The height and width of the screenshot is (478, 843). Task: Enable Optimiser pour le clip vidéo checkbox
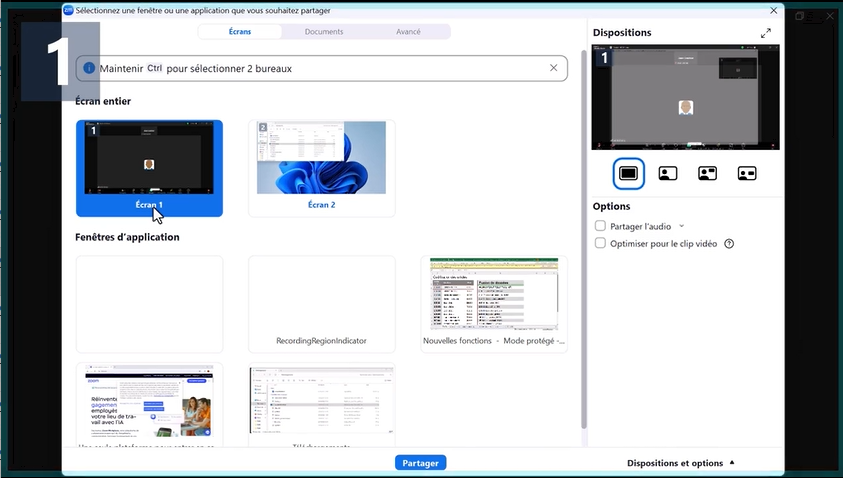tap(600, 243)
